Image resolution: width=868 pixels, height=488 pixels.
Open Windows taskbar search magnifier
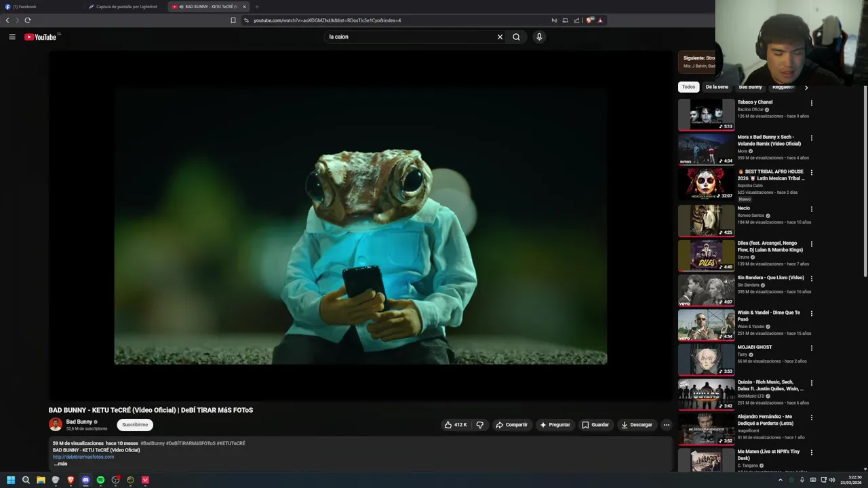click(26, 480)
